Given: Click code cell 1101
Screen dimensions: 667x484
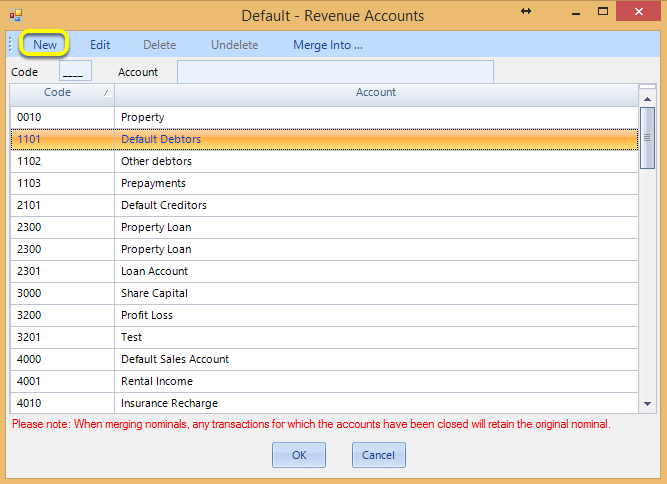Looking at the screenshot, I should coord(62,139).
